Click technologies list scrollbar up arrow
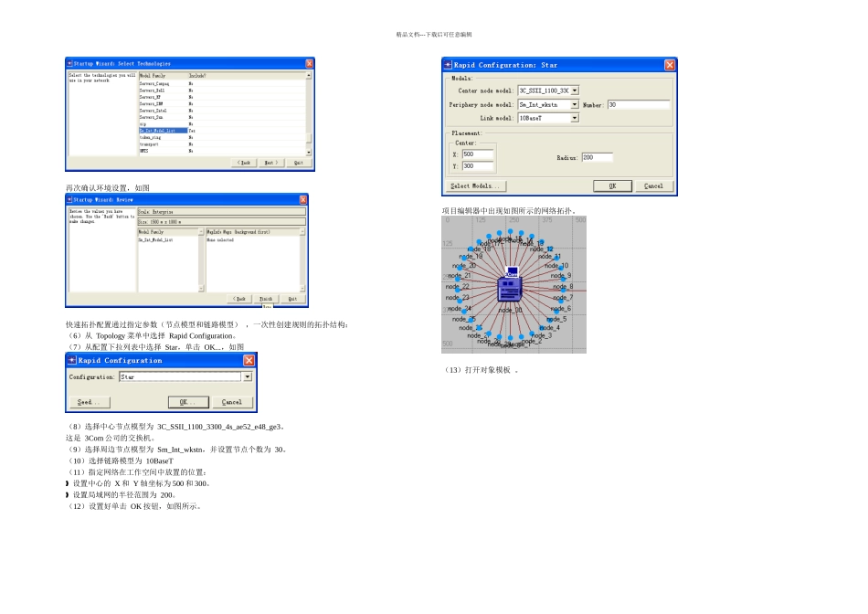868x614 pixels. (309, 75)
